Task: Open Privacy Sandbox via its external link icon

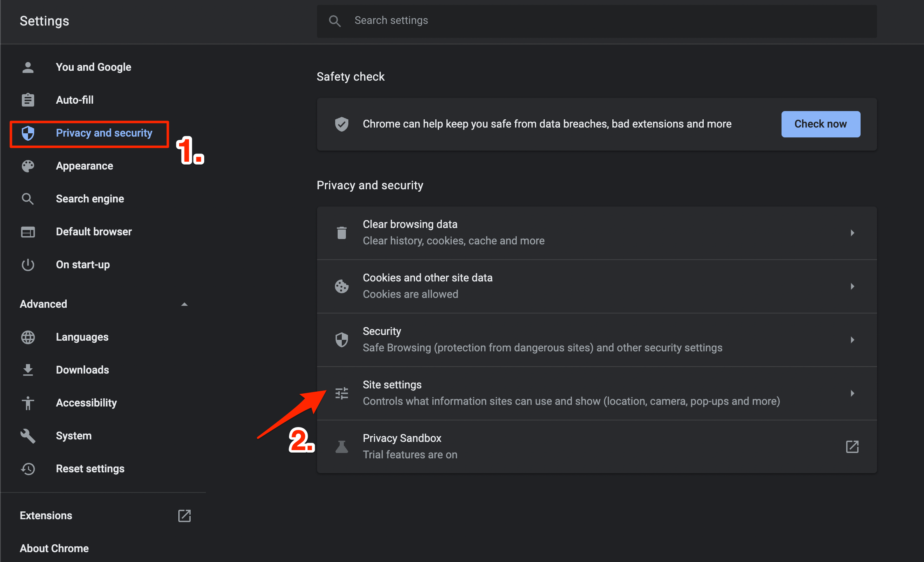Action: coord(852,446)
